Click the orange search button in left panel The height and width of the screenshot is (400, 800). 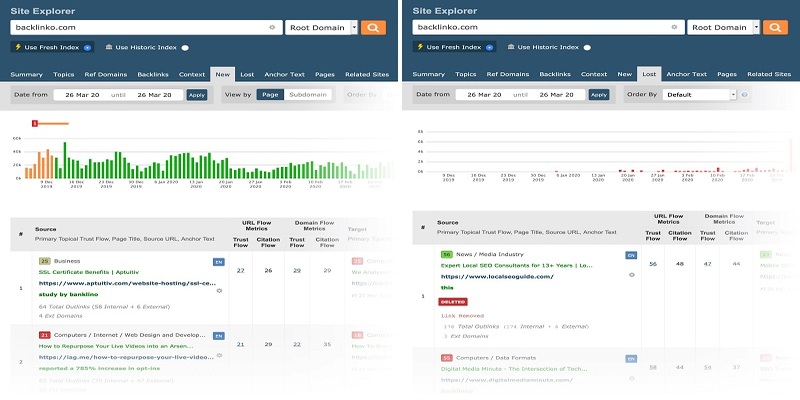pyautogui.click(x=374, y=28)
